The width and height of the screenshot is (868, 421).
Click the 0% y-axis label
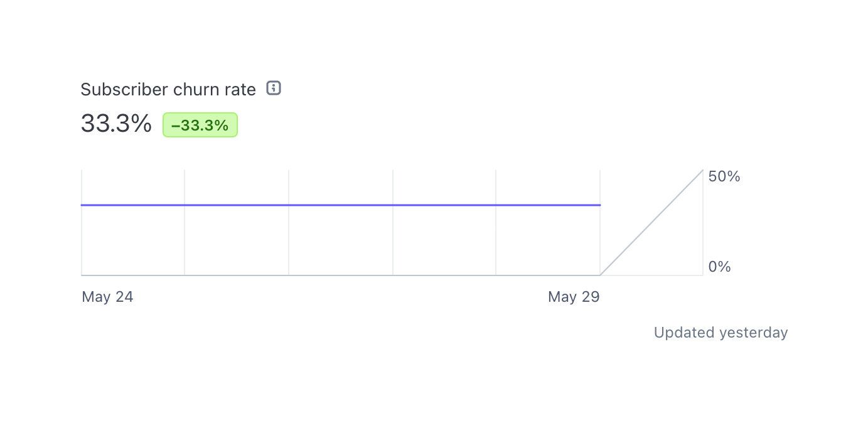[x=719, y=267]
